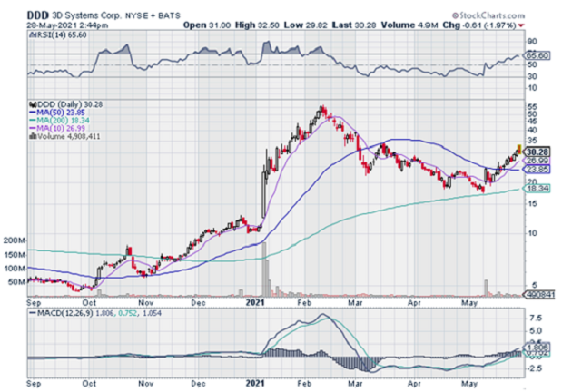Click the MA(200) 18.34 legend entry
This screenshot has width=572, height=392.
59,121
